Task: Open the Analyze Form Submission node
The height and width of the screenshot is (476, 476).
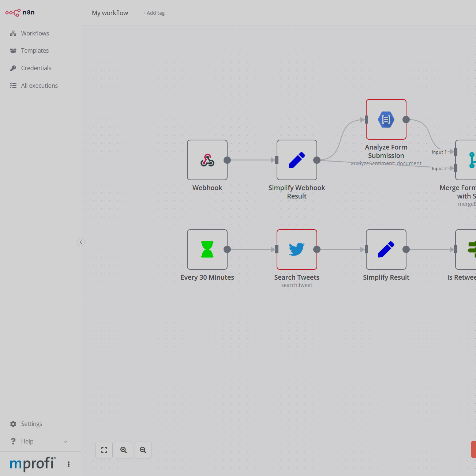Action: tap(386, 120)
